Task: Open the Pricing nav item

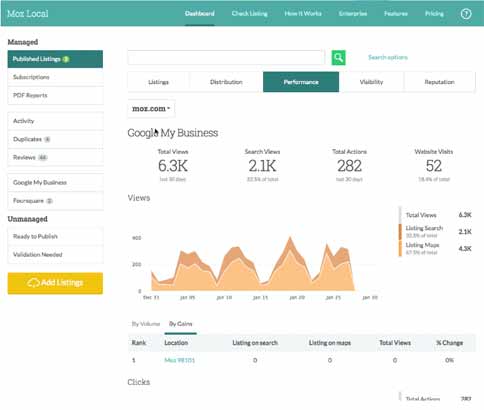Action: pos(434,14)
